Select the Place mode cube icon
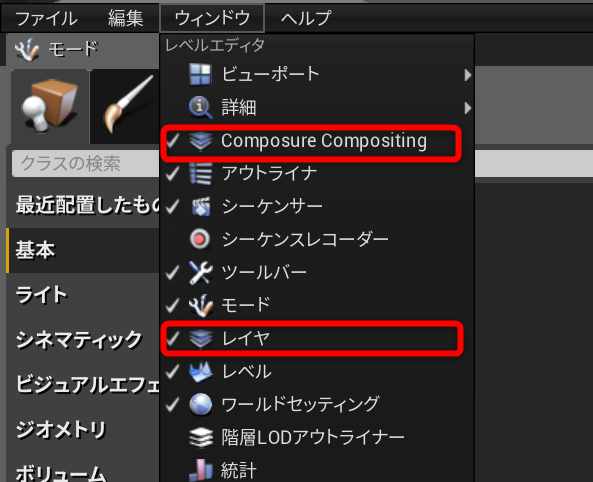 tap(50, 106)
